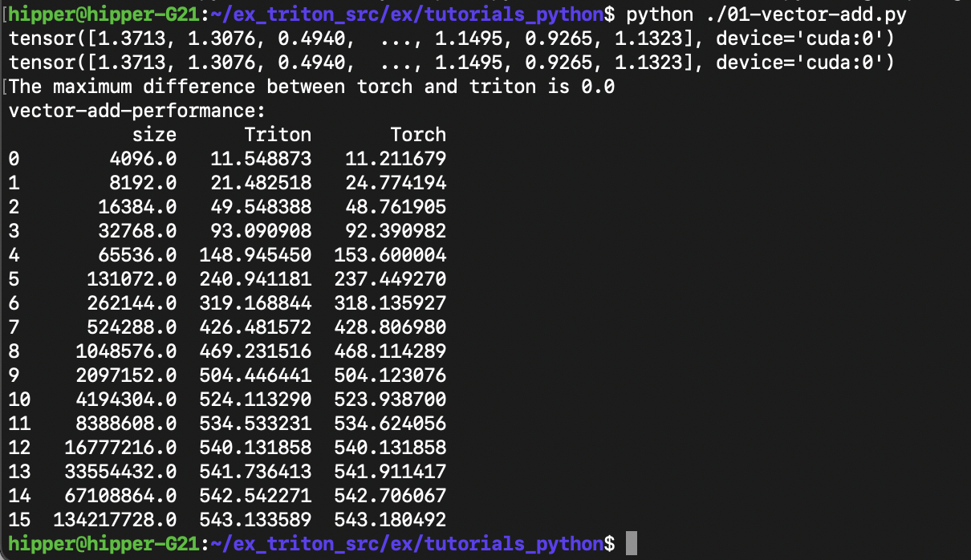
Task: Select Torch value 48.761905
Action: pyautogui.click(x=396, y=207)
